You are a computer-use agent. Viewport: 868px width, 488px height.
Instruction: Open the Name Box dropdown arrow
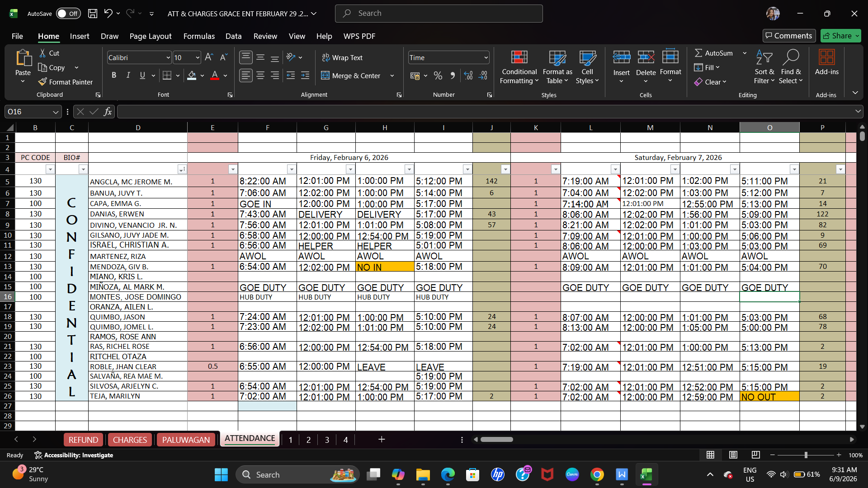point(55,112)
